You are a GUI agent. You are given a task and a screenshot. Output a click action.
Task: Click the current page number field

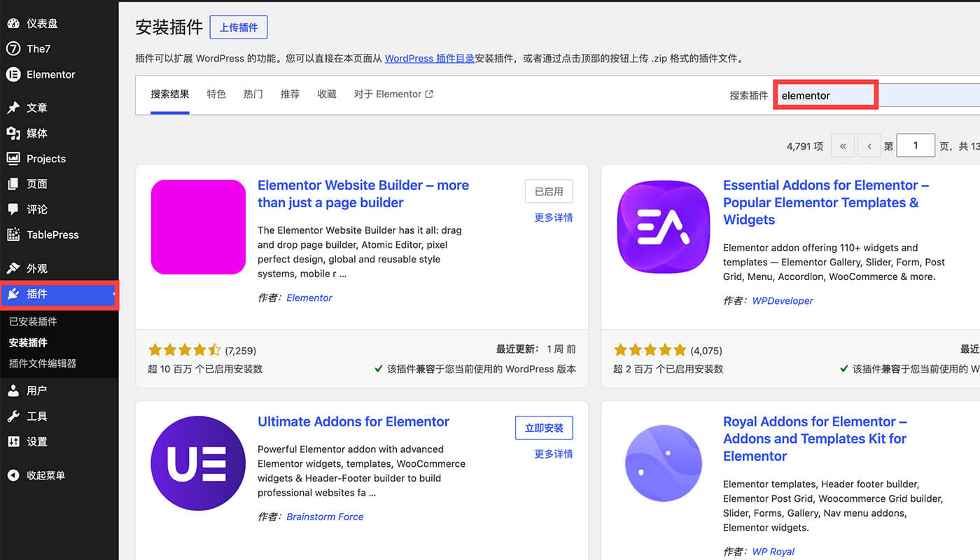(916, 146)
